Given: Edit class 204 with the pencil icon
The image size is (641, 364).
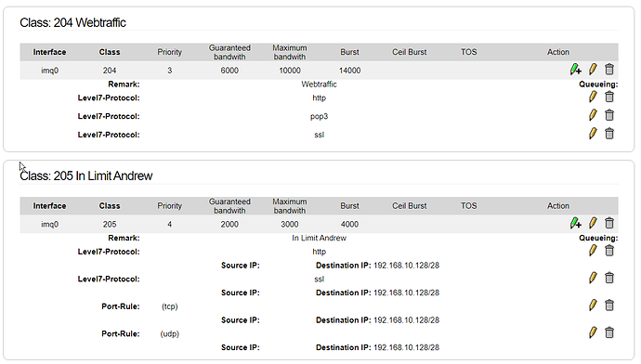Looking at the screenshot, I should pyautogui.click(x=593, y=70).
